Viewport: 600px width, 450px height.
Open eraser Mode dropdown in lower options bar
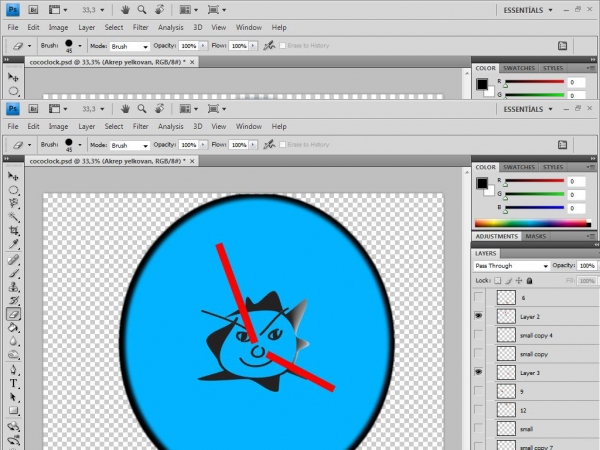point(129,145)
